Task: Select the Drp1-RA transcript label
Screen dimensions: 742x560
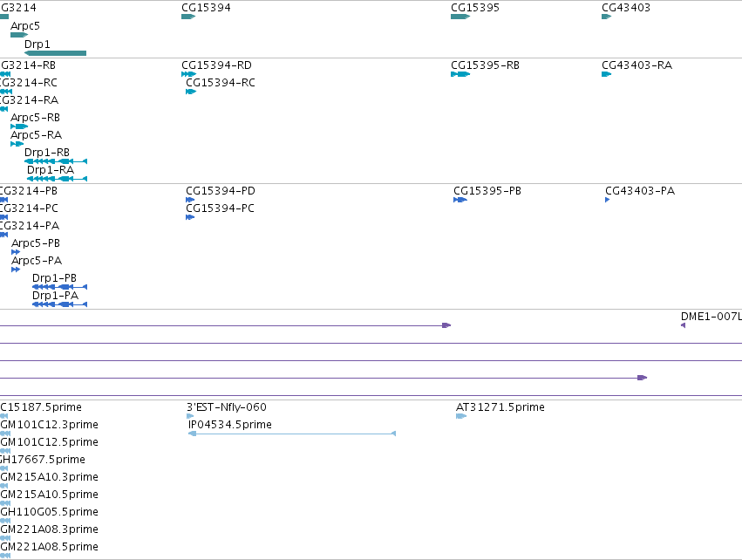Action: pos(51,170)
